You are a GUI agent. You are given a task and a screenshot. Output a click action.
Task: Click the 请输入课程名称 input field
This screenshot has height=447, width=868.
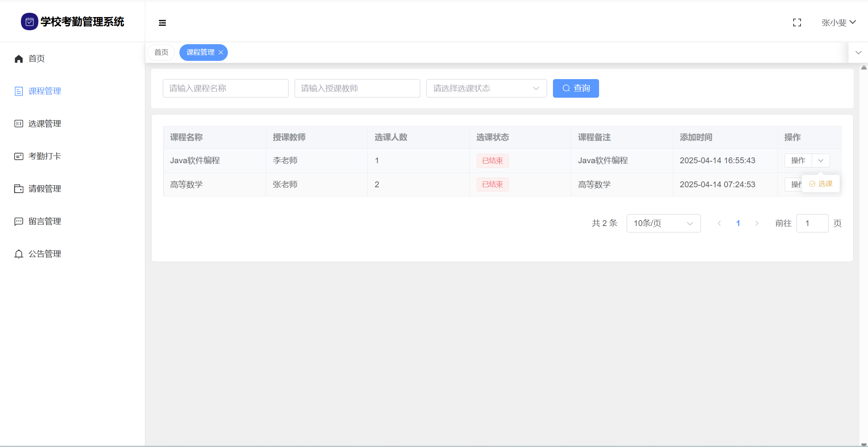point(226,88)
